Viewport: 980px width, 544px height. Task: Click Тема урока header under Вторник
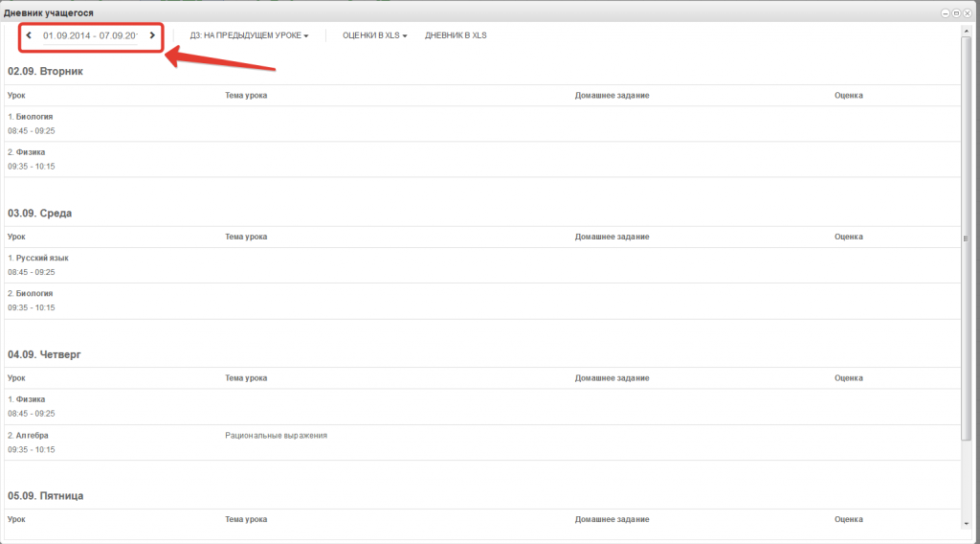(x=246, y=96)
